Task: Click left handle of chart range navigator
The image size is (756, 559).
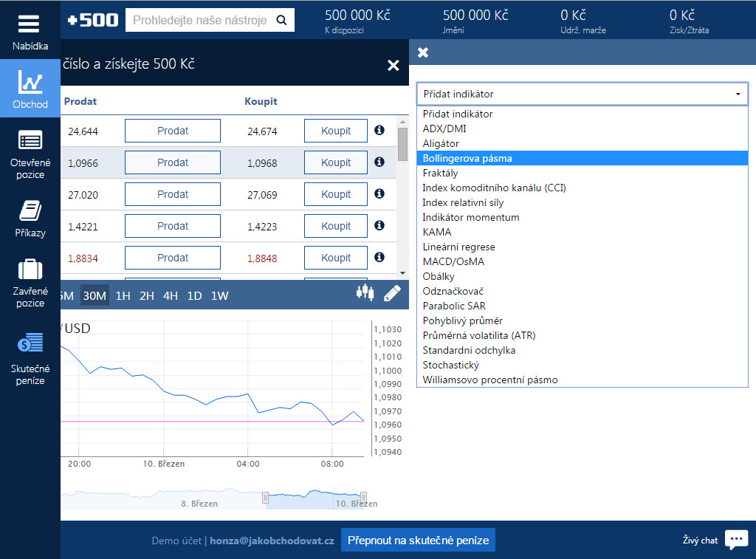Action: pyautogui.click(x=265, y=498)
